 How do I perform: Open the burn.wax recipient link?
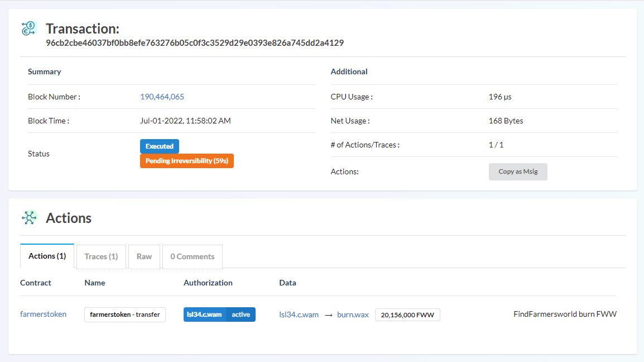click(353, 315)
